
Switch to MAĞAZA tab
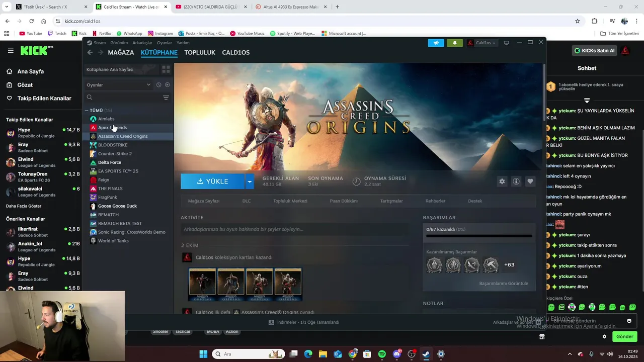tap(121, 52)
